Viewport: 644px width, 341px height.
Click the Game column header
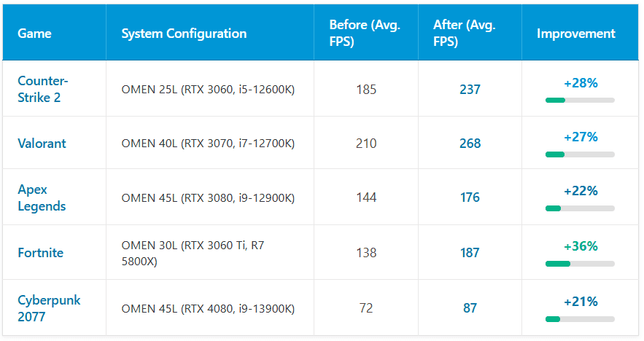pos(34,34)
